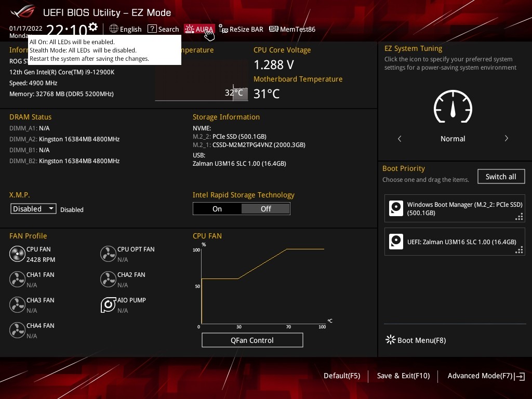Click the DIMM_B1 N/A entry
532x399 pixels.
click(30, 150)
